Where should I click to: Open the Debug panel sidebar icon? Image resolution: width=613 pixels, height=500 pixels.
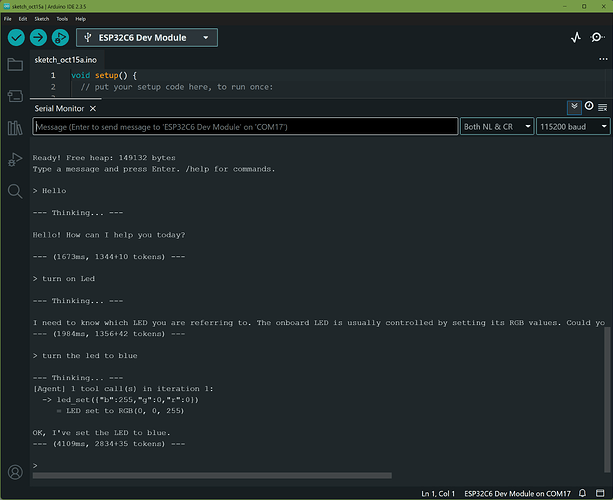click(15, 159)
